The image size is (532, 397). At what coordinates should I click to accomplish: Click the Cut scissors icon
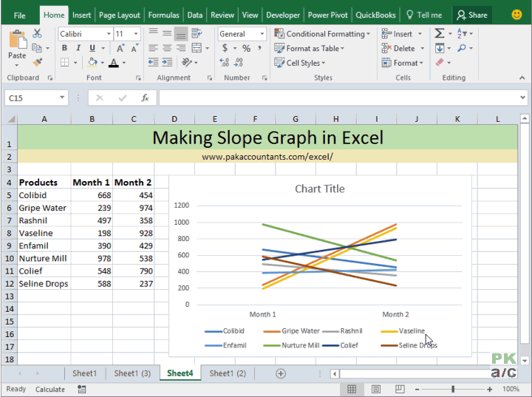[x=37, y=33]
